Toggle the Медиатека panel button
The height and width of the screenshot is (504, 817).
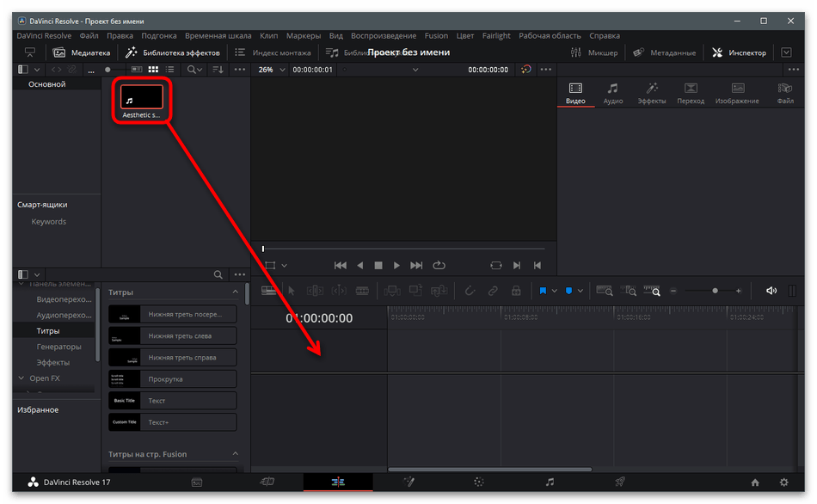click(x=82, y=52)
